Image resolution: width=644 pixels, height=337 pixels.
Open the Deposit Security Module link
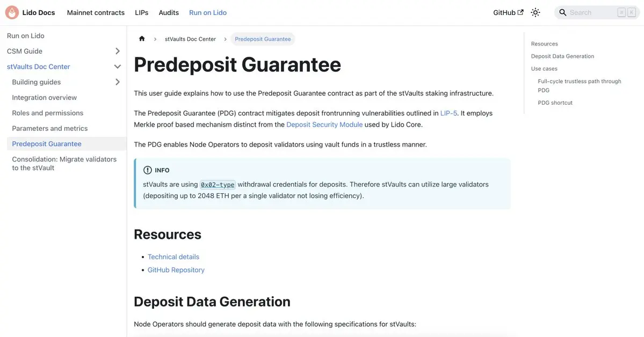(324, 124)
